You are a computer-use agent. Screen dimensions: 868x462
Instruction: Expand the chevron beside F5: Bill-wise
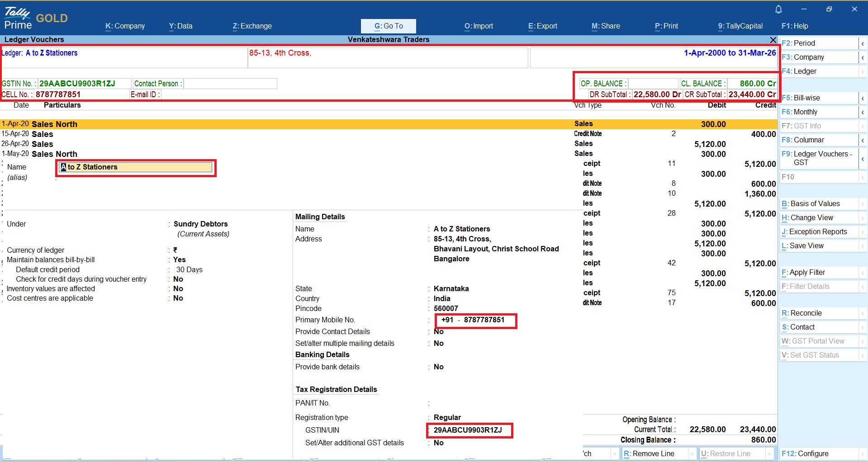(x=863, y=98)
